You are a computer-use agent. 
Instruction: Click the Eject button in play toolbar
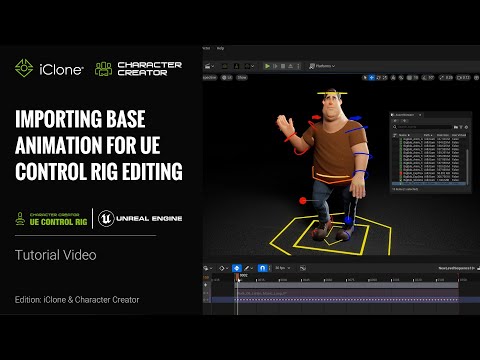(x=291, y=66)
